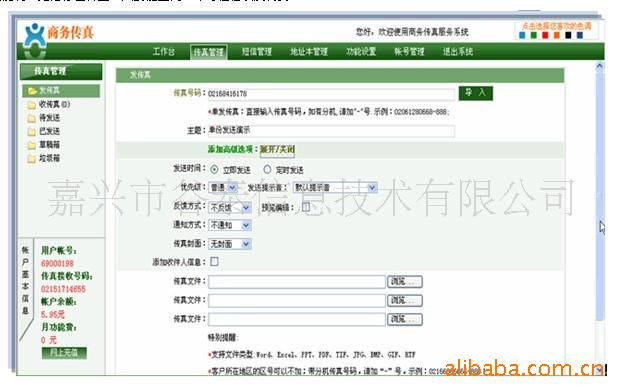Open the 反馈方式 dropdown showing 不反馈

(230, 207)
